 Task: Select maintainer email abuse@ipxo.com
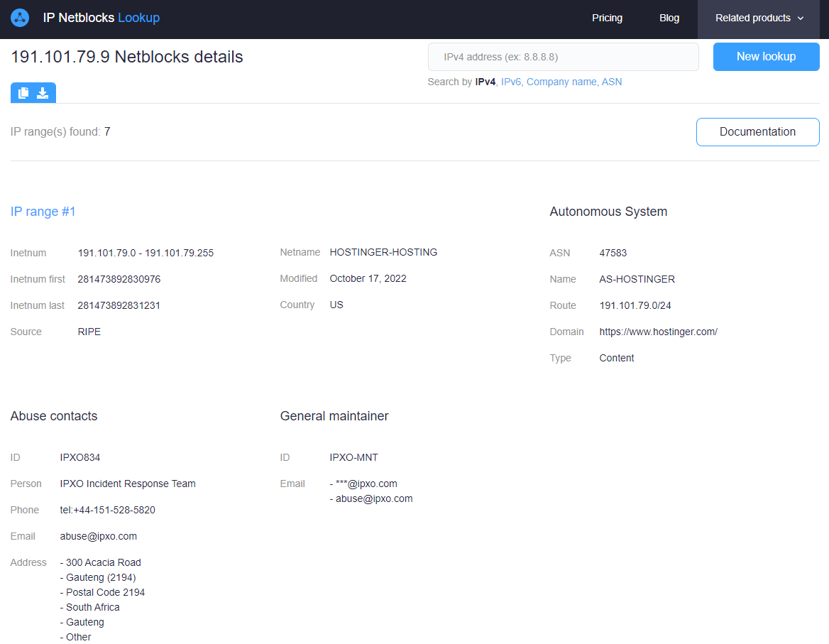click(x=374, y=498)
